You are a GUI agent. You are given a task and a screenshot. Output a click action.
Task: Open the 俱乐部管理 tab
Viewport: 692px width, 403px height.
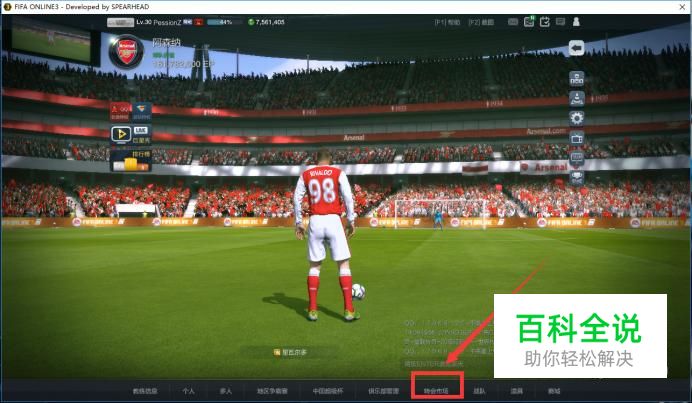pyautogui.click(x=384, y=391)
